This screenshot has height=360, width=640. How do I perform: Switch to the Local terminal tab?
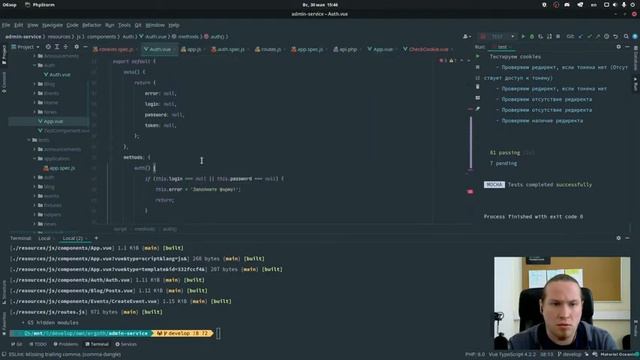44,238
